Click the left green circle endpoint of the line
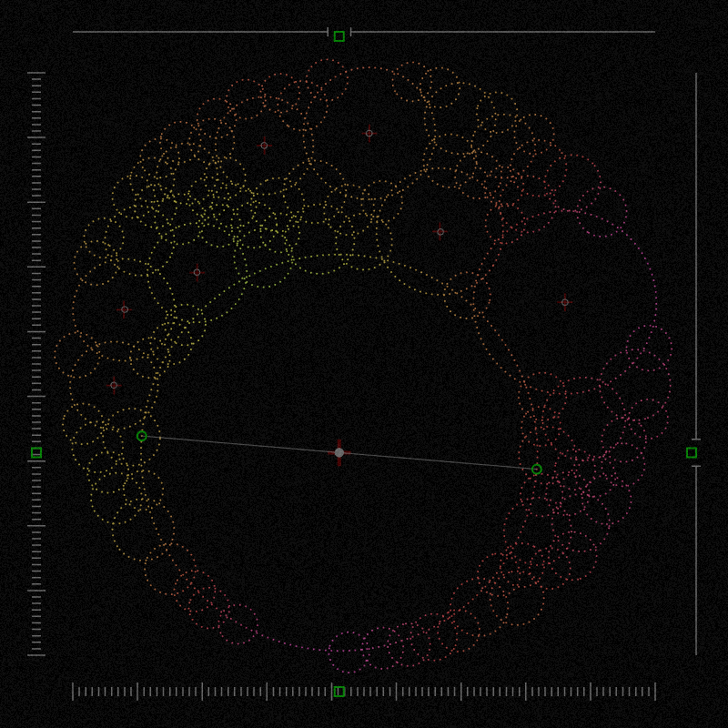Screen dimensions: 728x728 142,436
